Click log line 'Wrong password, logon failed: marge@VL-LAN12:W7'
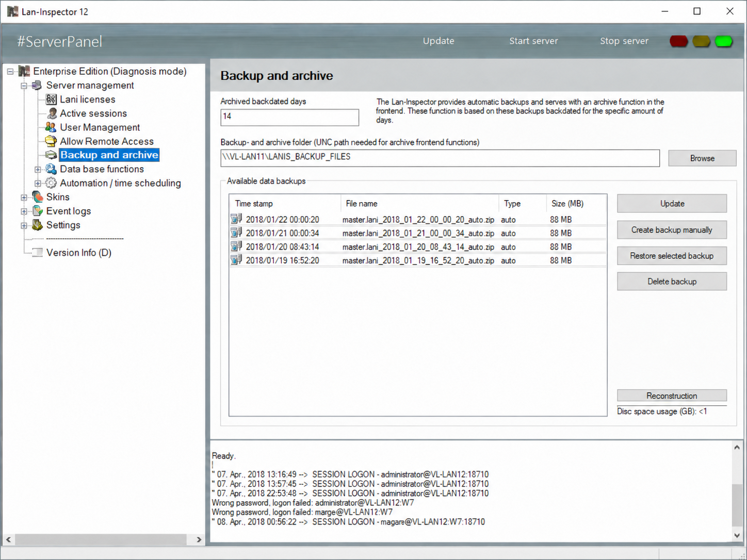This screenshot has width=747, height=560. point(302,512)
